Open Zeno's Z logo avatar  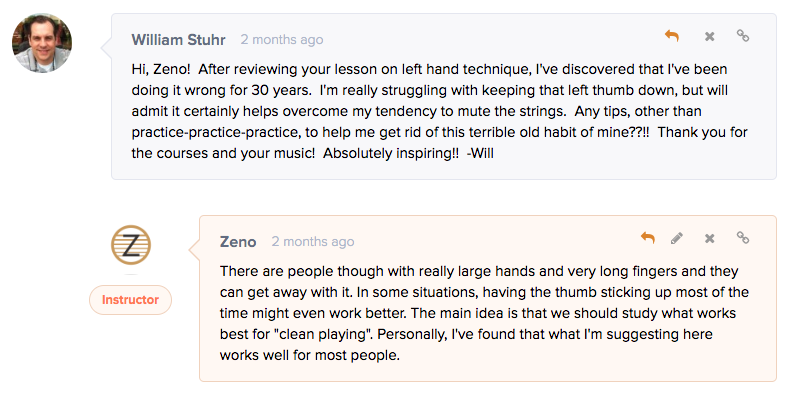coord(130,245)
